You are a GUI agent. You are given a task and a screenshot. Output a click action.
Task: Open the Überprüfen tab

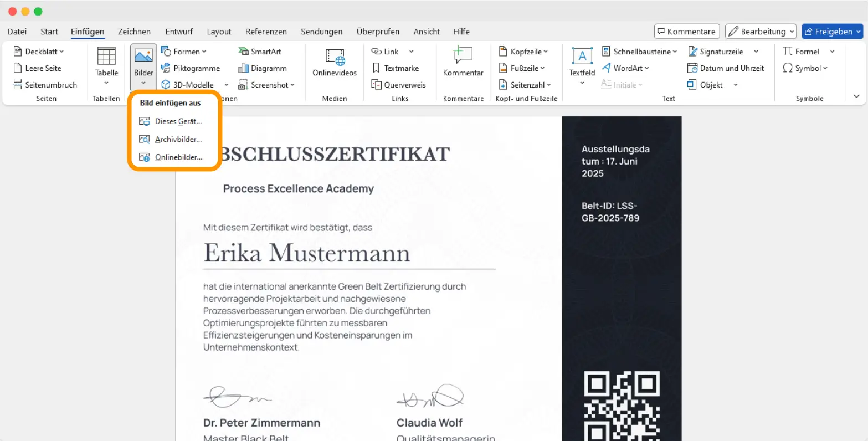378,32
